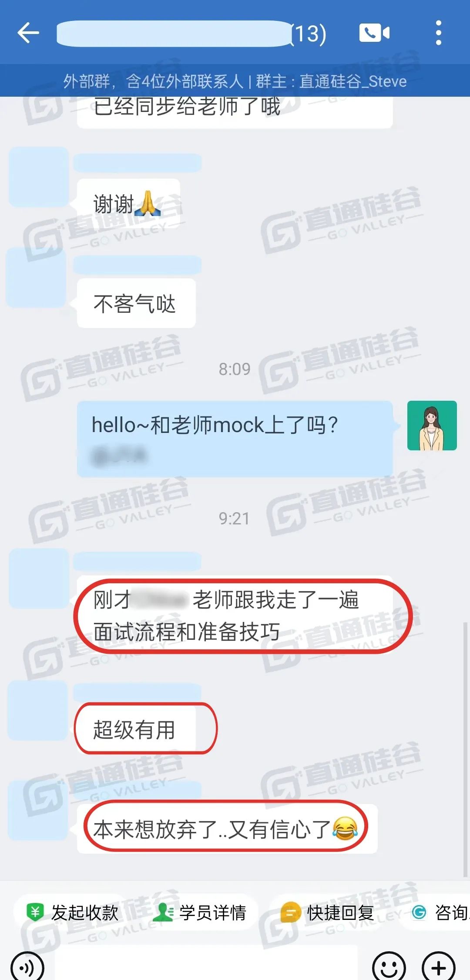Tap the 谢谢 message bubble
The height and width of the screenshot is (980, 470).
pos(128,203)
